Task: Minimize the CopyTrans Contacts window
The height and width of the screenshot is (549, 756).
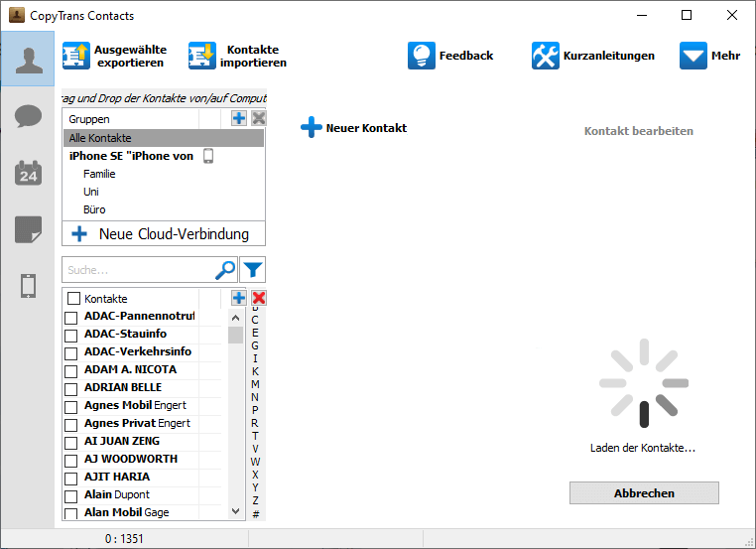Action: (642, 15)
